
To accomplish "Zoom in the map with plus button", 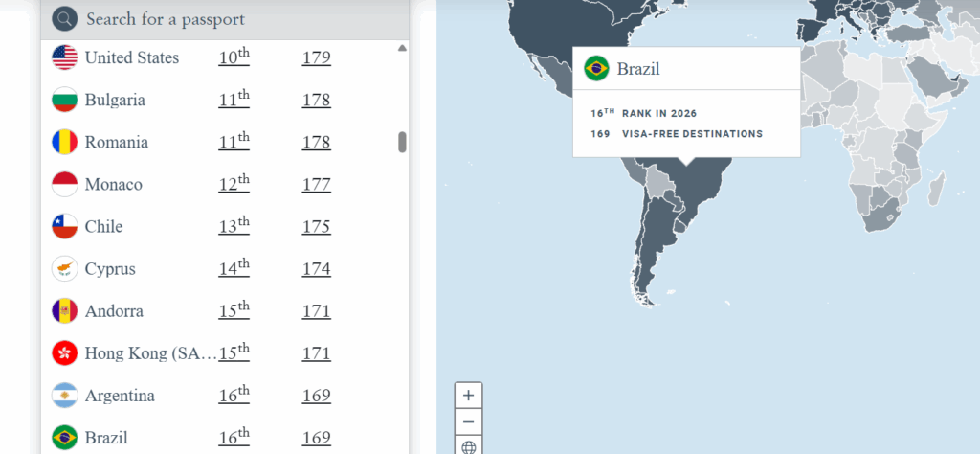I will click(469, 396).
